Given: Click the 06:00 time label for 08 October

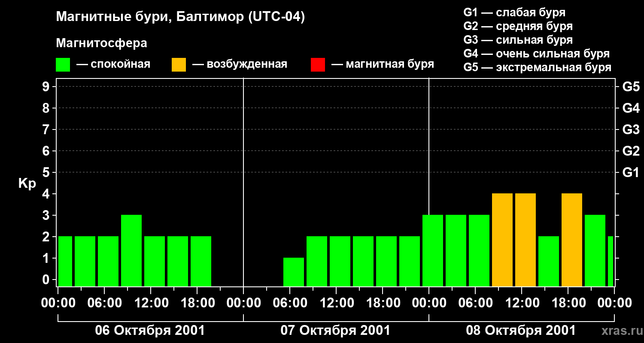Looking at the screenshot, I should coord(475,303).
